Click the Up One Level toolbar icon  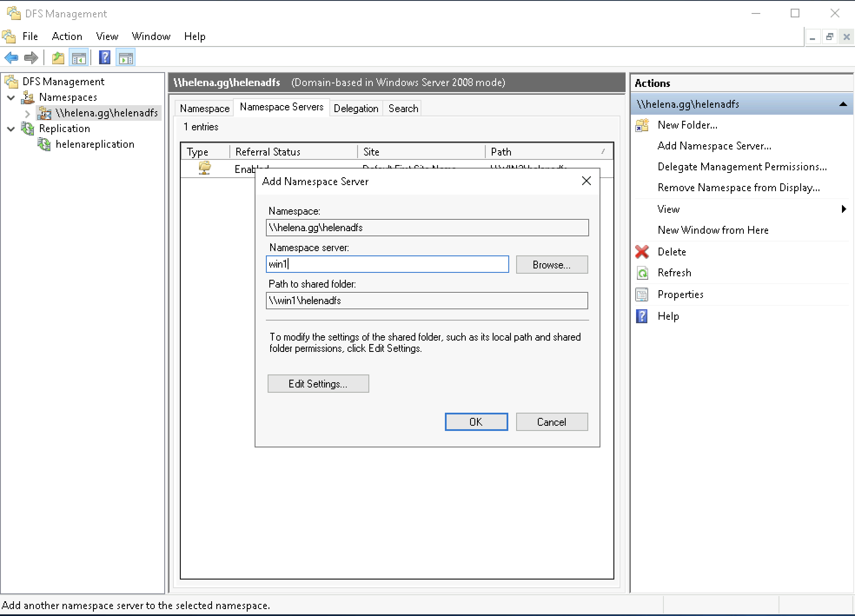(x=58, y=58)
